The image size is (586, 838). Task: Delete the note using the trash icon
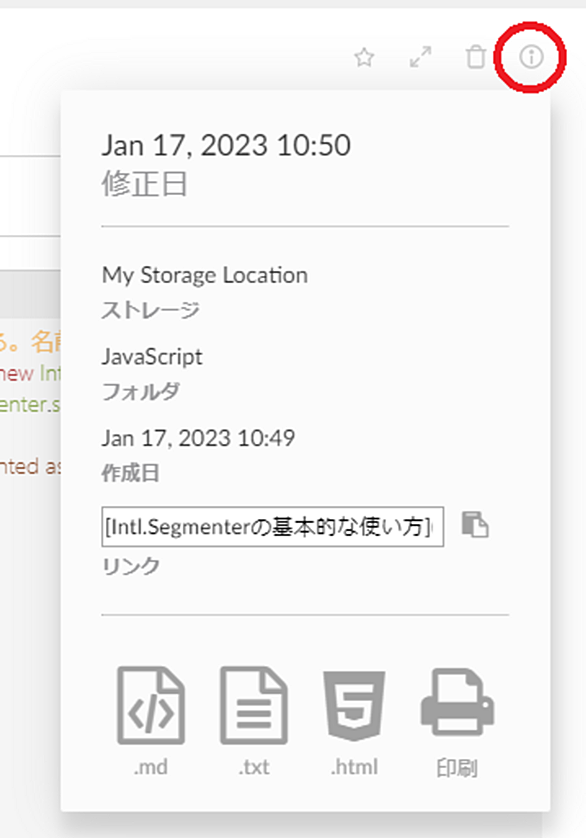coord(475,57)
